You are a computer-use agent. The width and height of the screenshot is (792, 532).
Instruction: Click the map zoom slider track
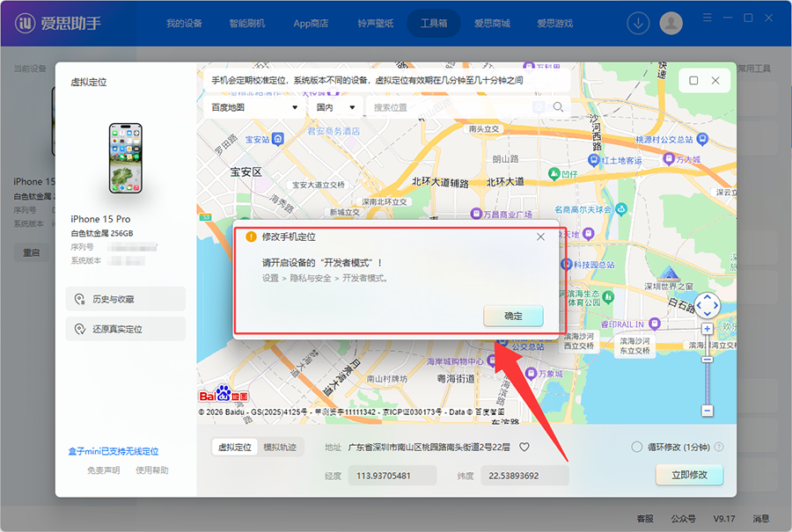point(708,383)
